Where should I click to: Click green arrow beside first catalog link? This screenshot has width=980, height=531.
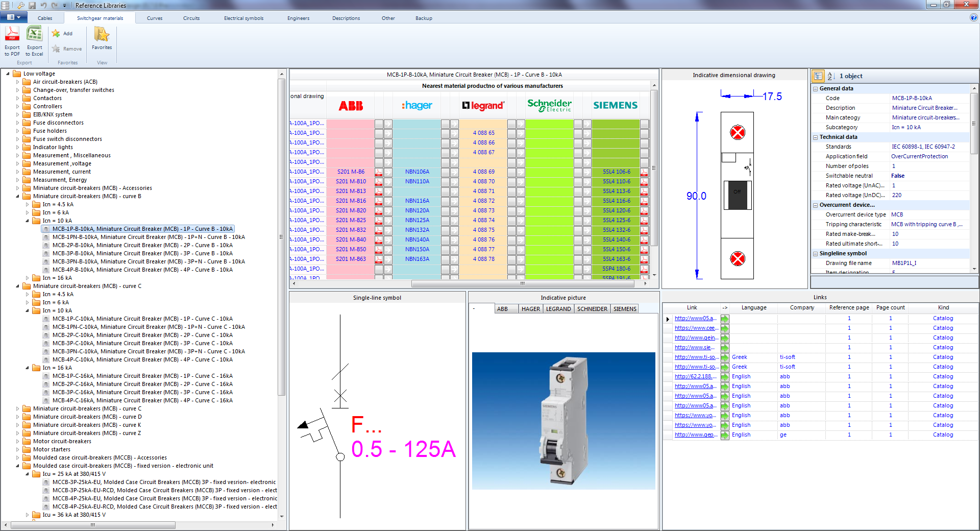click(x=725, y=319)
